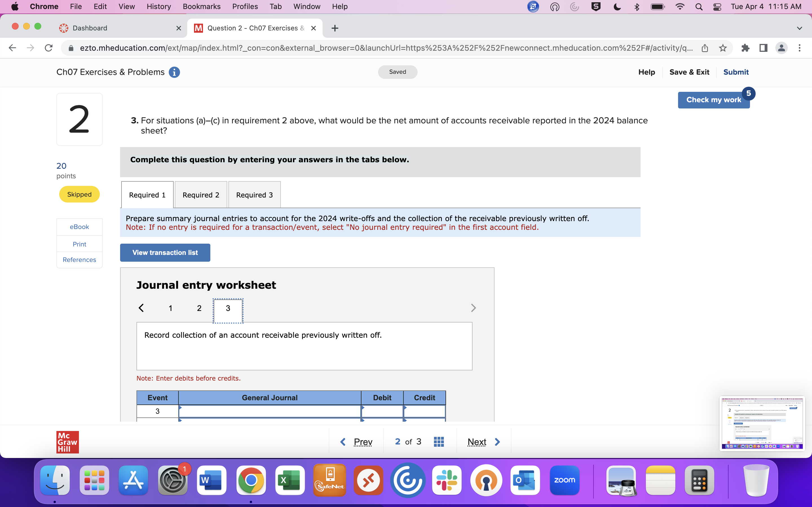Click the info icon beside Ch07 Exercises & Problems
This screenshot has height=507, width=812.
174,72
